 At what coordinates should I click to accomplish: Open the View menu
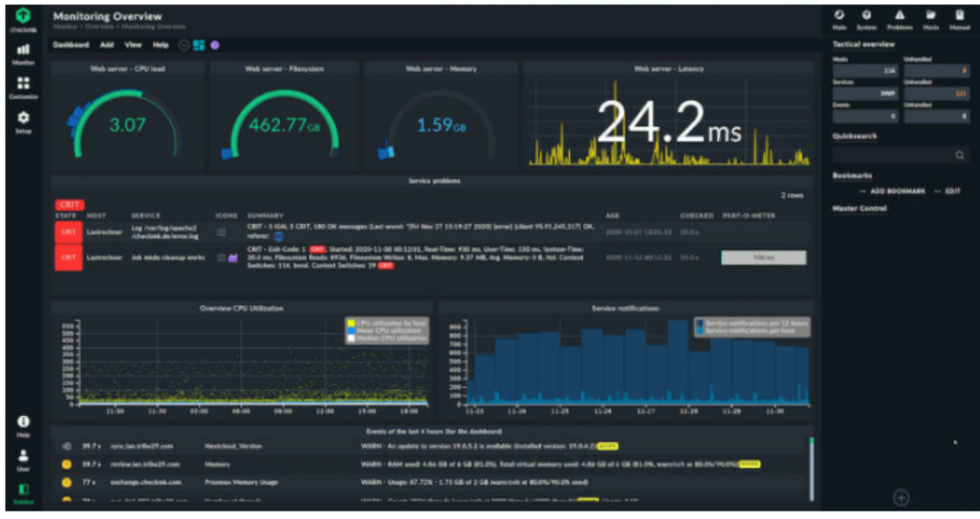tap(133, 45)
